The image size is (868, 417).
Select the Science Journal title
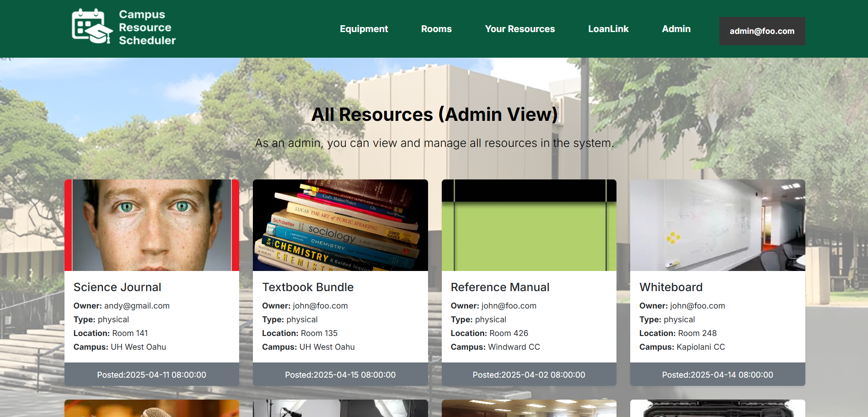point(118,287)
